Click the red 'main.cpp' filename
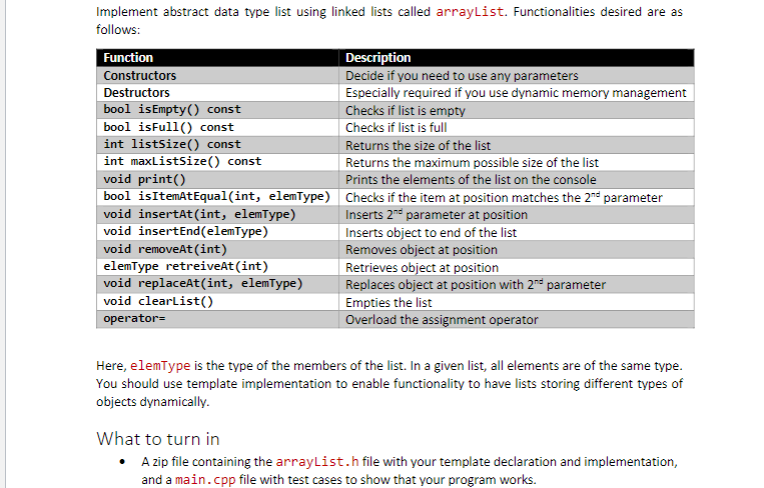764x488 pixels. pyautogui.click(x=205, y=480)
